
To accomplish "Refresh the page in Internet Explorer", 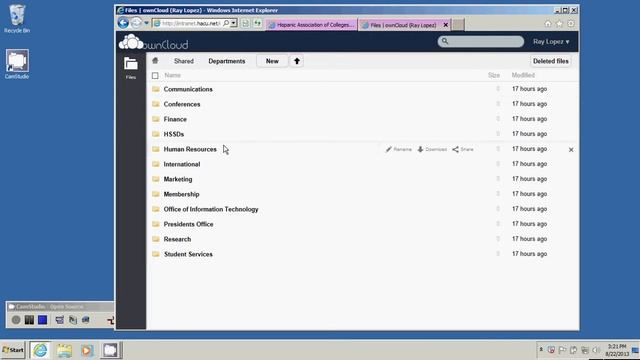I will 257,24.
